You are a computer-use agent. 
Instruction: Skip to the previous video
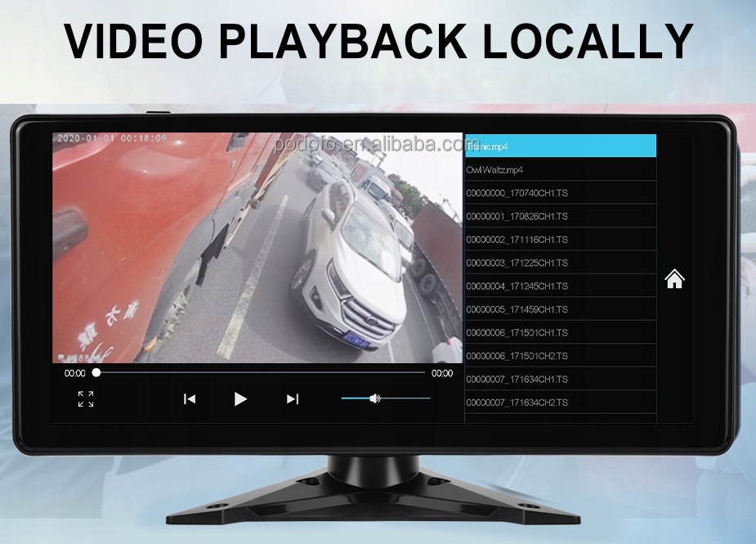click(190, 399)
